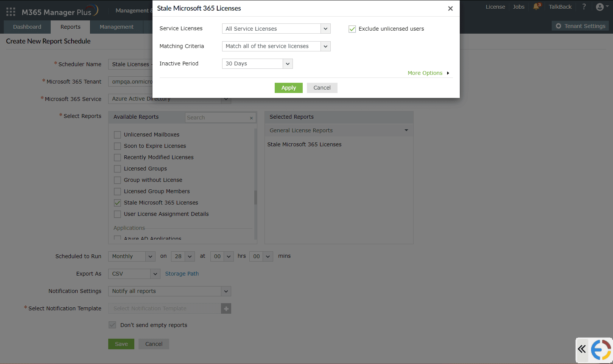The image size is (613, 364).
Task: Switch to the Dashboard tab
Action: point(27,27)
